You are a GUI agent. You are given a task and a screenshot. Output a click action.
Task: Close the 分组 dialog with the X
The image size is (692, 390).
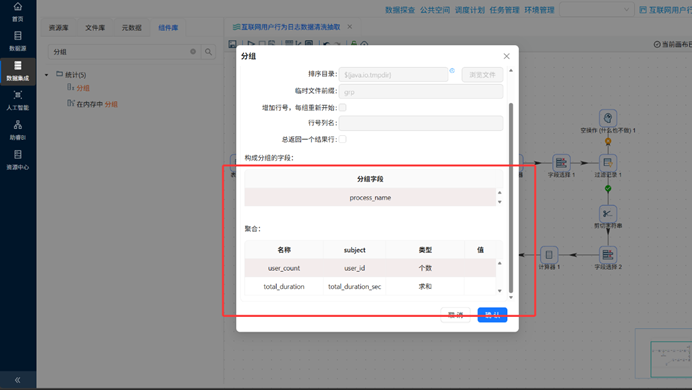click(506, 56)
